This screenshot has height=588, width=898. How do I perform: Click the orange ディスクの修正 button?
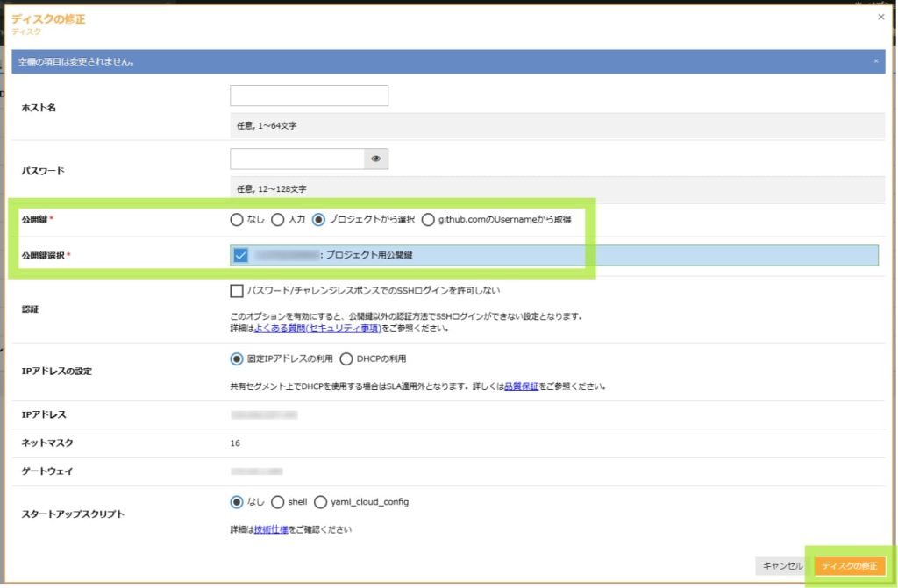coord(849,566)
